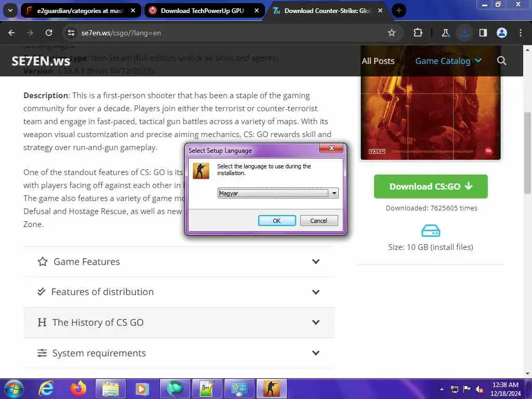Image resolution: width=532 pixels, height=399 pixels.
Task: Click the site search magnifier icon
Action: tap(501, 61)
